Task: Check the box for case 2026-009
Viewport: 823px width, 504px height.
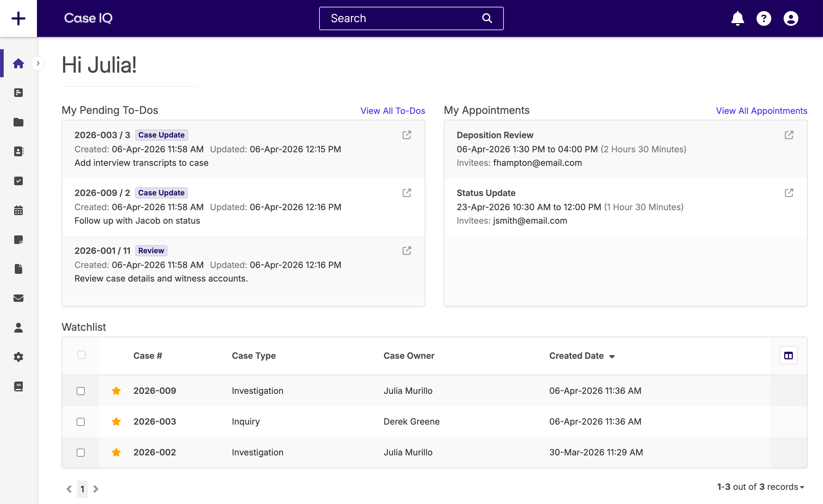Action: coord(81,391)
